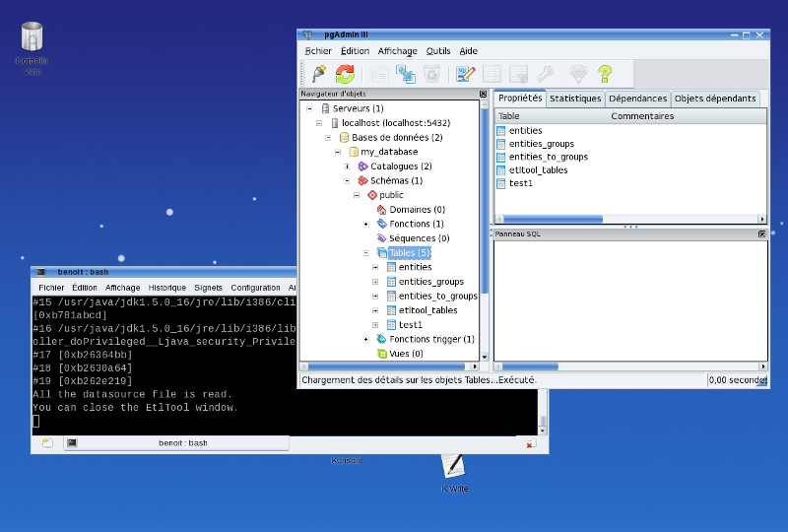Image resolution: width=788 pixels, height=532 pixels.
Task: Switch to the Statistiques tab
Action: (575, 99)
